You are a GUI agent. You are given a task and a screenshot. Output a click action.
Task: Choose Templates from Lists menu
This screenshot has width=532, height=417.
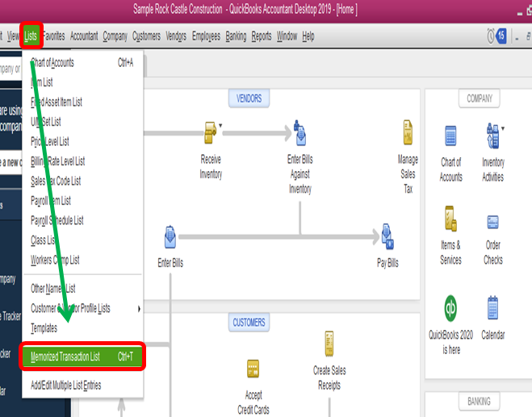82,328
